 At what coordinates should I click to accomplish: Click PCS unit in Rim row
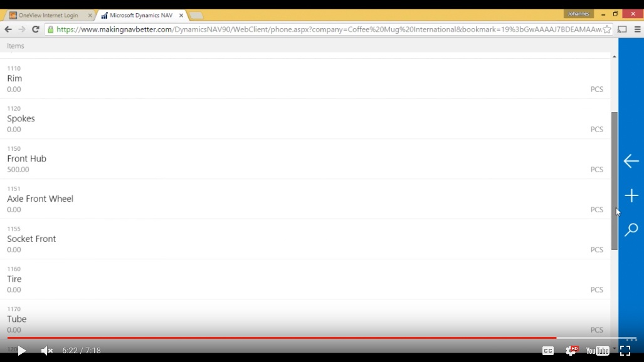click(x=597, y=89)
